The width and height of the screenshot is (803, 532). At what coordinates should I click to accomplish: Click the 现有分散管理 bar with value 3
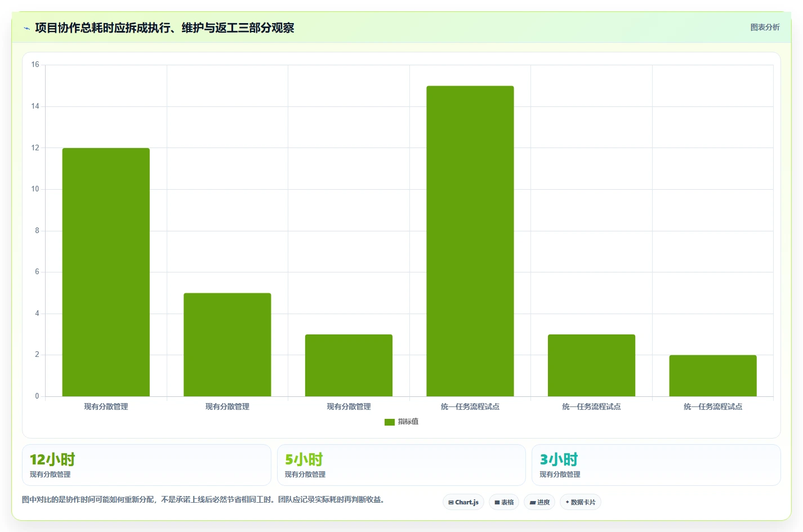349,365
